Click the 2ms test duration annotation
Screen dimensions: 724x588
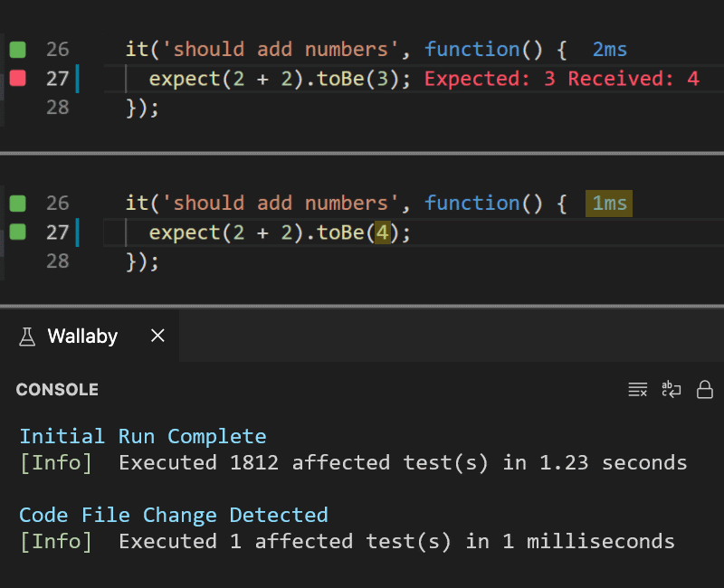(x=608, y=49)
